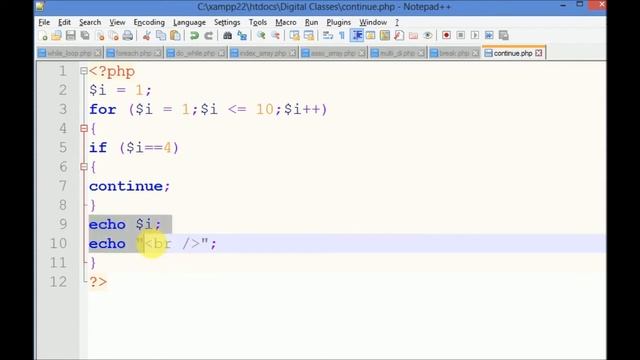The width and height of the screenshot is (640, 360).
Task: Start macro recording with red dot
Action: pyautogui.click(x=446, y=36)
